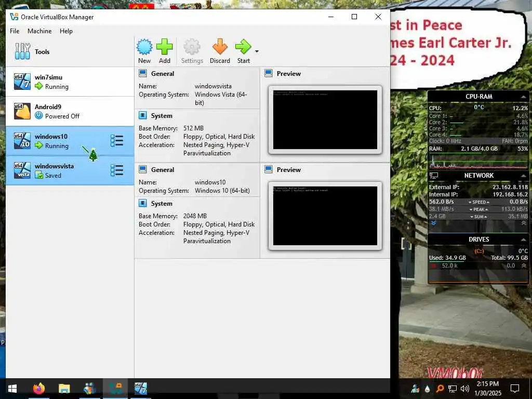Image resolution: width=532 pixels, height=399 pixels.
Task: Click the '512 MB' base memory value
Action: pos(193,128)
